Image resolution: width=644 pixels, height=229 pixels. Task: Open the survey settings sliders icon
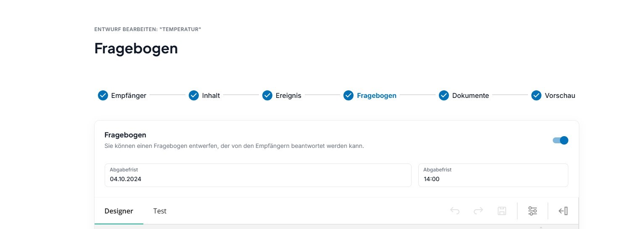point(533,211)
